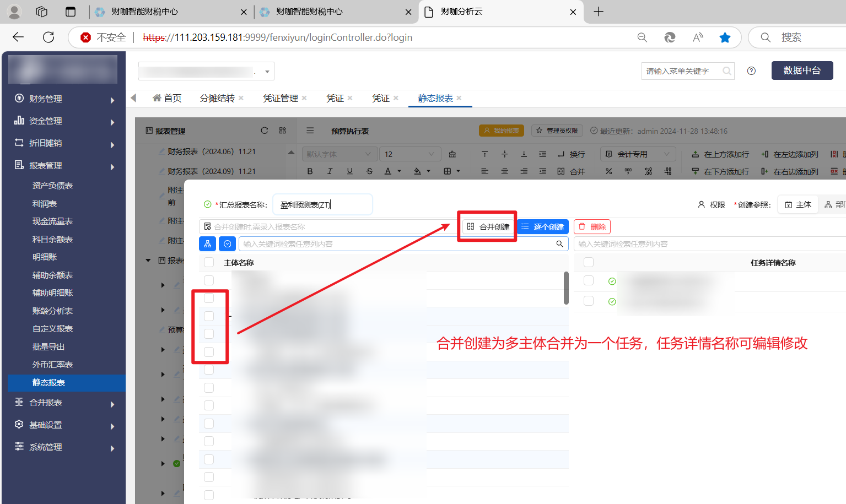
Task: Click the fill color bucket icon
Action: coord(418,171)
